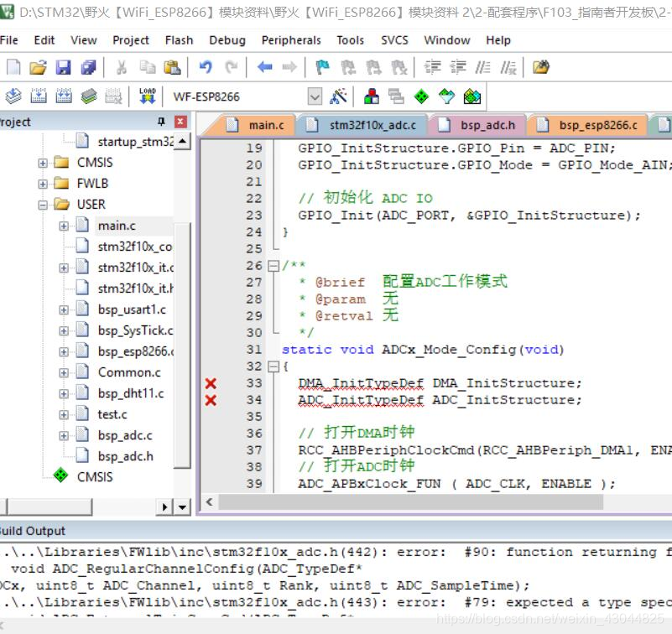672x634 pixels.
Task: Open Options for Target wand icon
Action: tap(339, 96)
